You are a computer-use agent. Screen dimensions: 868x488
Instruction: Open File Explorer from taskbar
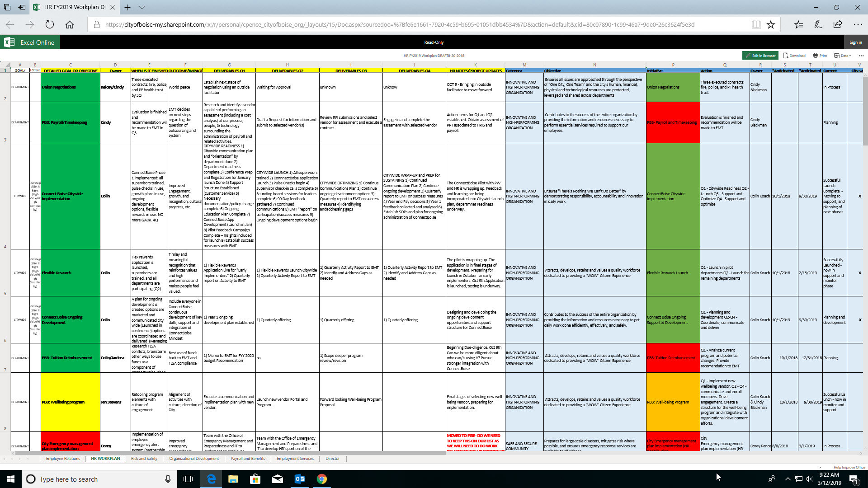click(233, 479)
